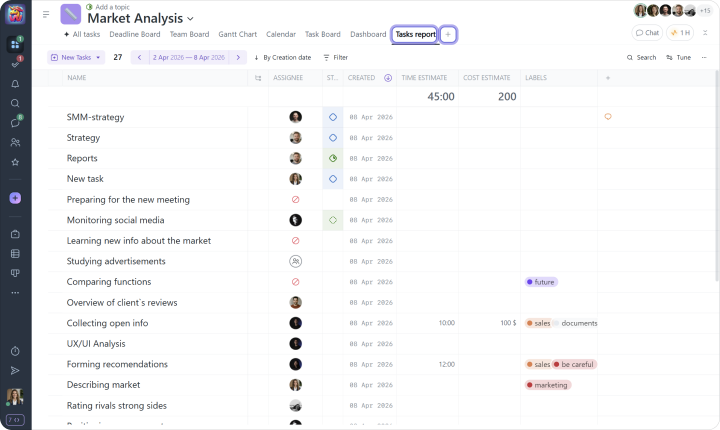Open the favorites star in the sidebar
Viewport: 720px width, 430px height.
tap(15, 162)
